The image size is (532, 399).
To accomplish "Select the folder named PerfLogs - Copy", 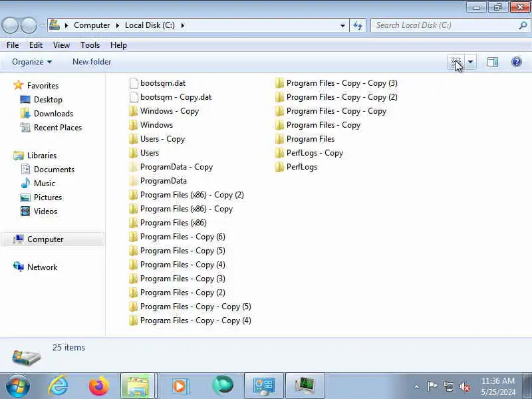I will [315, 153].
